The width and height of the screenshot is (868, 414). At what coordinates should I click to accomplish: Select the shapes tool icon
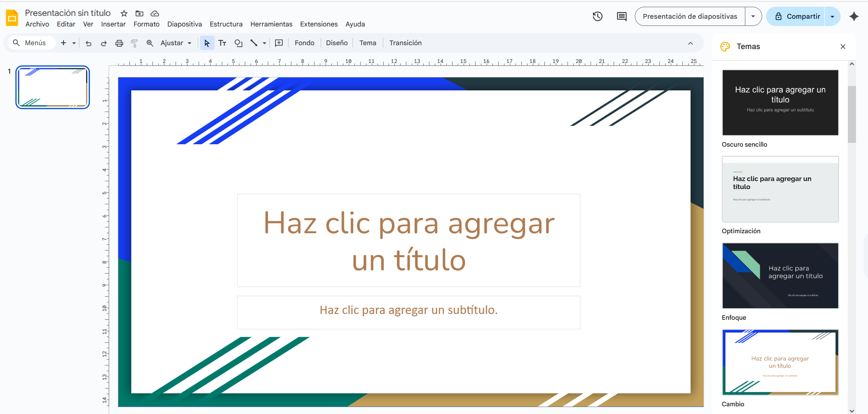(238, 43)
